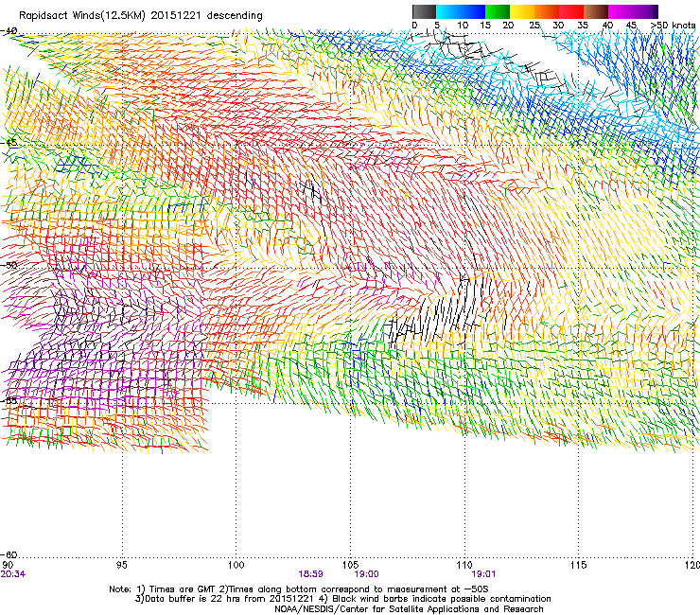Click the magenta 40-45 knots legend swatch
The width and height of the screenshot is (700, 615).
click(x=621, y=11)
